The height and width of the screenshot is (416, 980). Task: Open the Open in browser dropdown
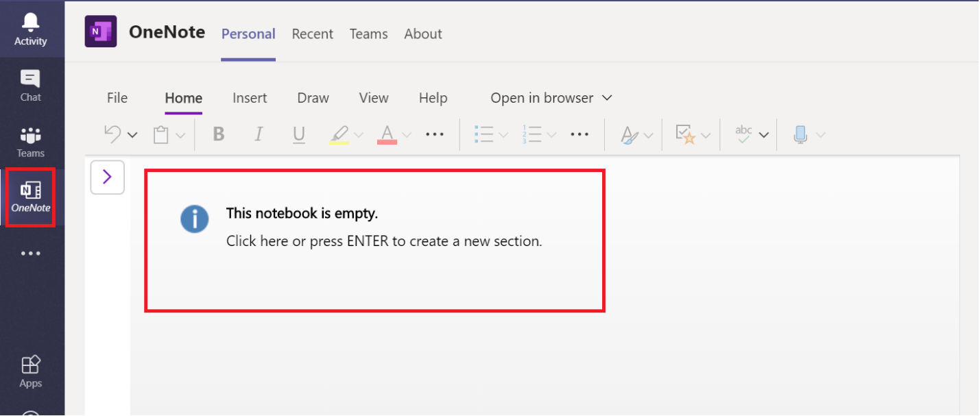click(x=551, y=98)
